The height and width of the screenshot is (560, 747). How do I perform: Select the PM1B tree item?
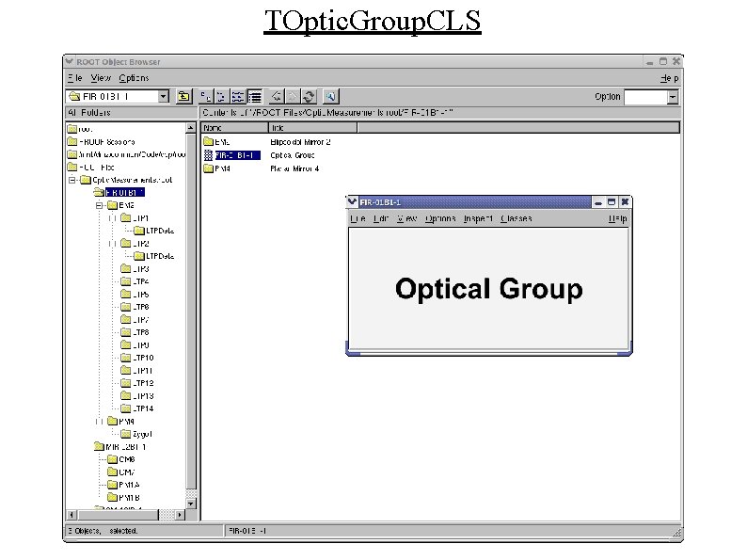click(x=129, y=498)
